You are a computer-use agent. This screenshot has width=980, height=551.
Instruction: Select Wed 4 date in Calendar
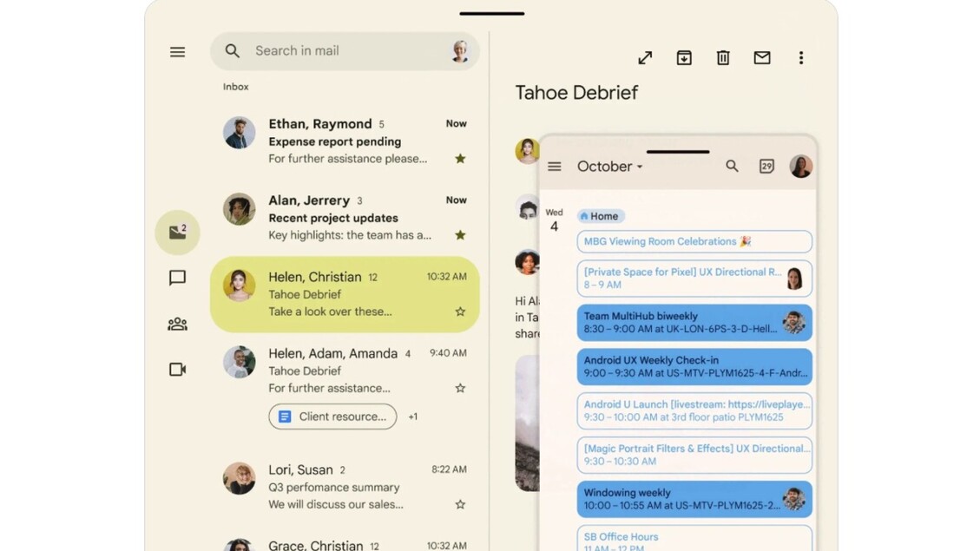point(555,220)
